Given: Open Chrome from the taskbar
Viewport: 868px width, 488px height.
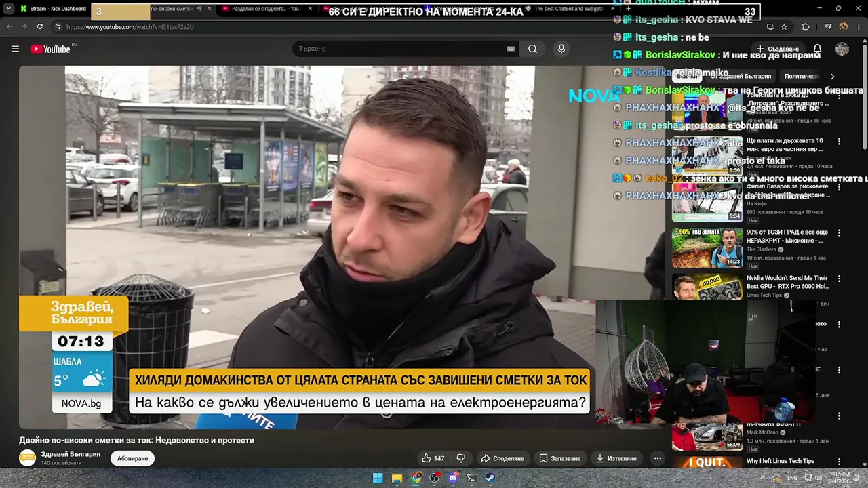Looking at the screenshot, I should [x=416, y=478].
